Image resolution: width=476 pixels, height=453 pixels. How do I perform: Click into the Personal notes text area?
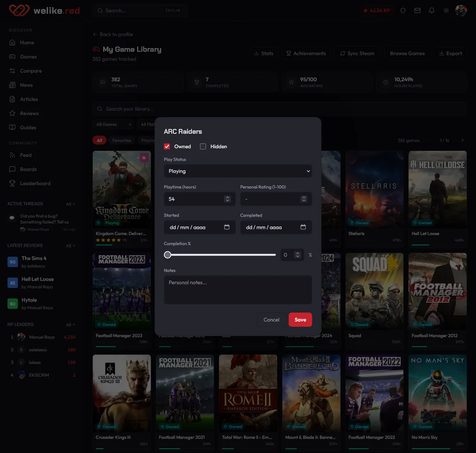coord(238,290)
